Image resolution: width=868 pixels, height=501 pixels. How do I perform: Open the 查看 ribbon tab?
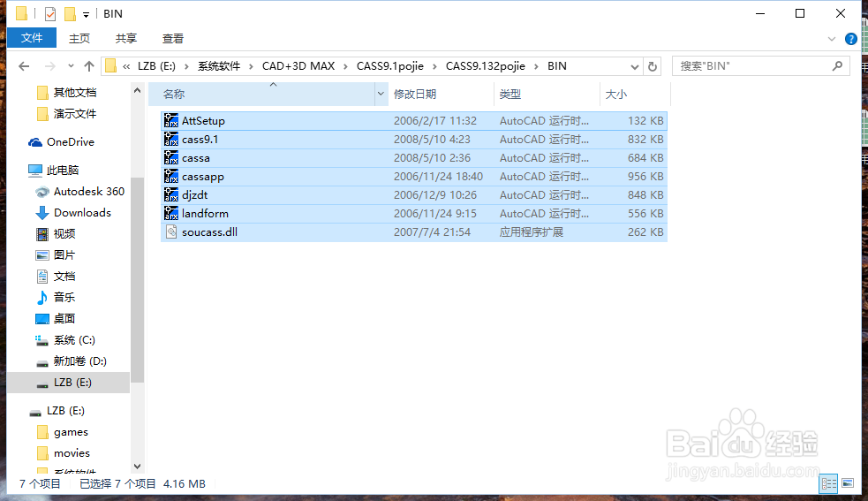pyautogui.click(x=173, y=38)
